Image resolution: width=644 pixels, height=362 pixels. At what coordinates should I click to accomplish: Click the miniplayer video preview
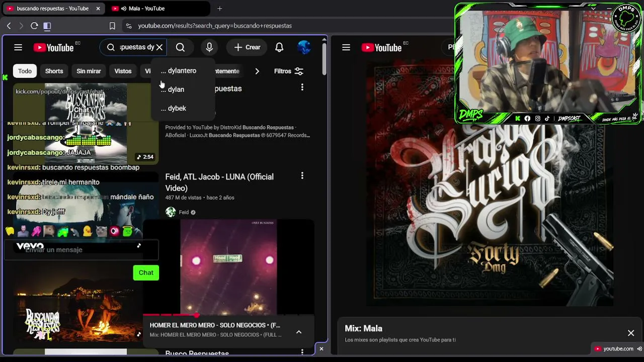click(x=228, y=267)
